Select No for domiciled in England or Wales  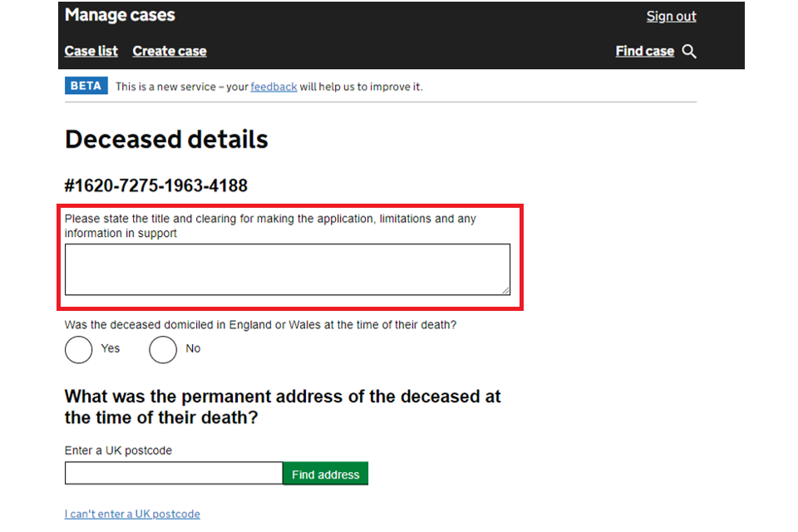click(163, 349)
